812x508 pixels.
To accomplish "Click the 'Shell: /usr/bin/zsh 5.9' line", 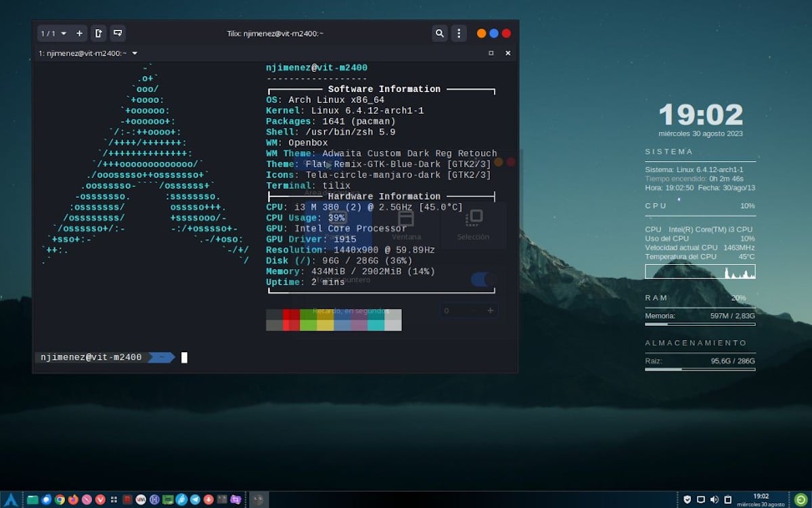I will (x=331, y=132).
